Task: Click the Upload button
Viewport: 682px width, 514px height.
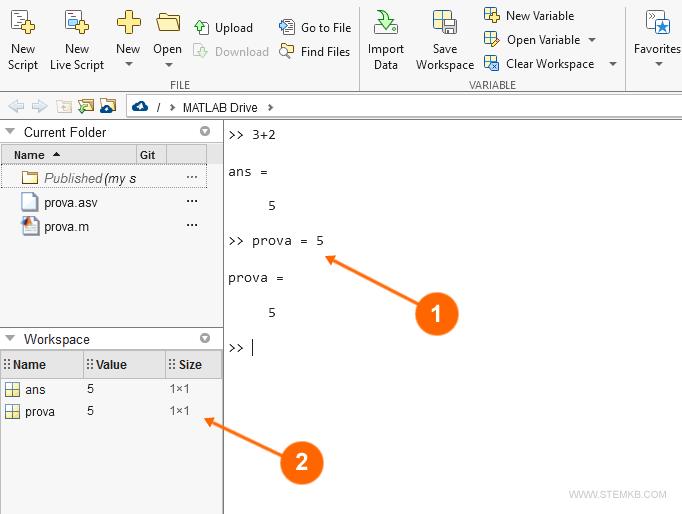Action: pyautogui.click(x=224, y=28)
